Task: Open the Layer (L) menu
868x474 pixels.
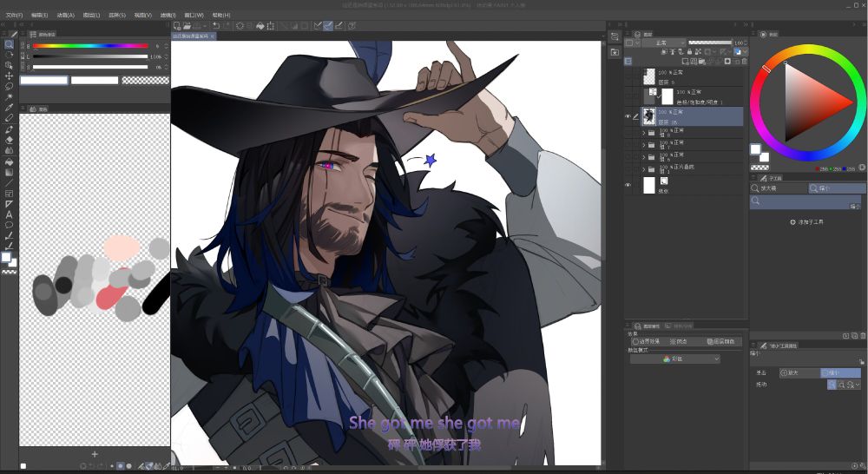Action: (91, 15)
